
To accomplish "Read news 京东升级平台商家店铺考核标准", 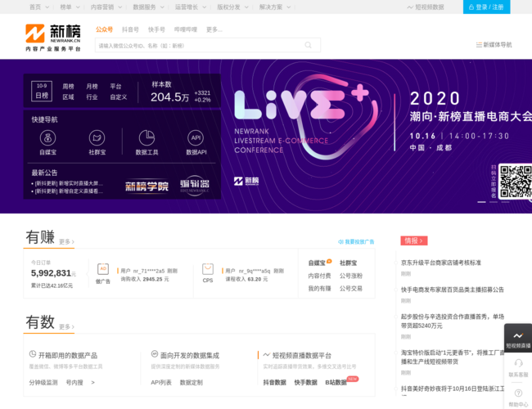I will coord(440,263).
